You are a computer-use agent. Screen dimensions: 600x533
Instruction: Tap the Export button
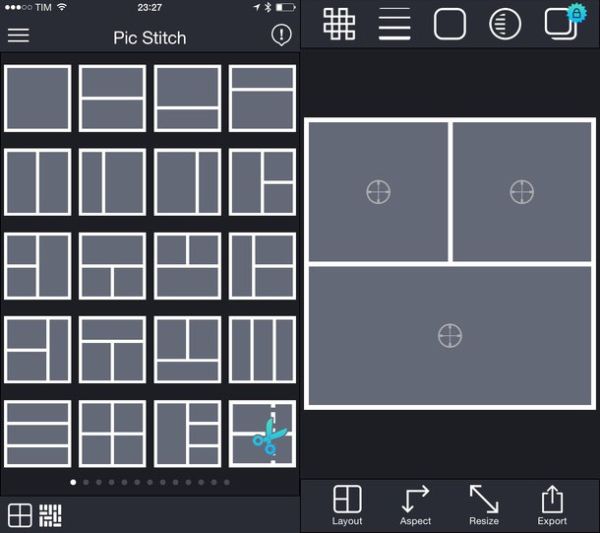click(x=552, y=505)
